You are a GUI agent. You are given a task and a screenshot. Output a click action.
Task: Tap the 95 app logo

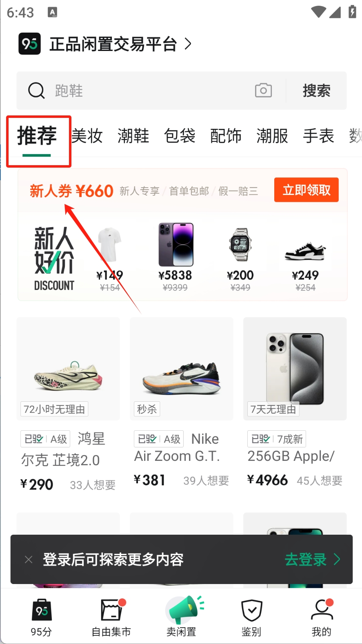[29, 44]
